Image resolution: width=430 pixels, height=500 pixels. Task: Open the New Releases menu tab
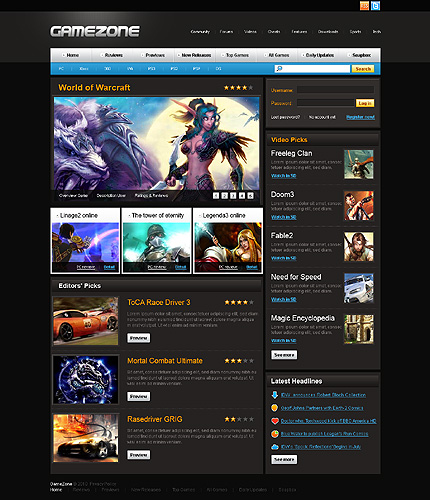coord(195,55)
